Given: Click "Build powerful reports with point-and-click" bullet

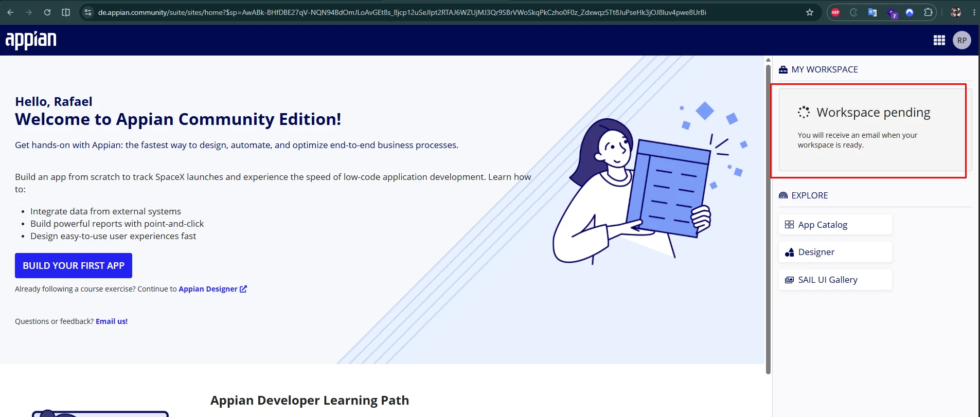Looking at the screenshot, I should point(117,224).
